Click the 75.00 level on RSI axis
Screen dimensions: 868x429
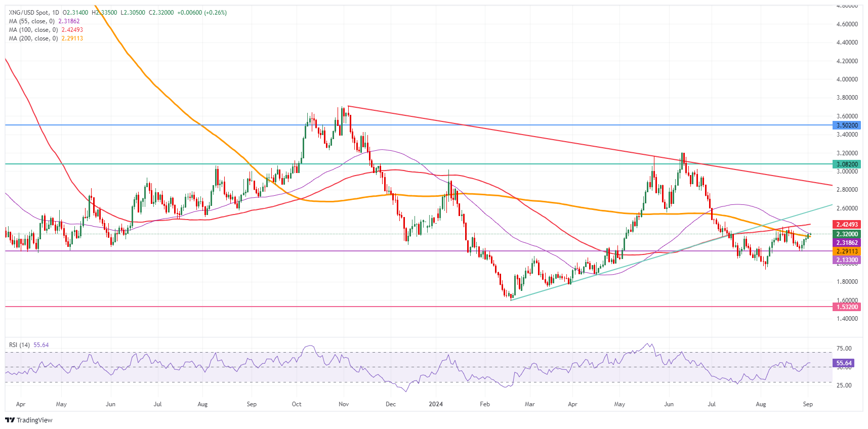(x=844, y=349)
